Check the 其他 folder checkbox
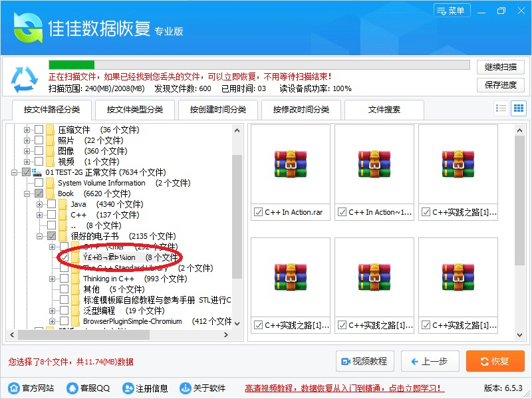Screen dimensions: 532x399 tap(64, 289)
